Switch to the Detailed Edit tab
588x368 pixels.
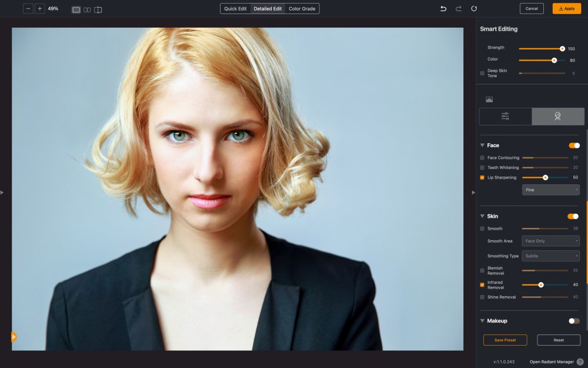268,9
